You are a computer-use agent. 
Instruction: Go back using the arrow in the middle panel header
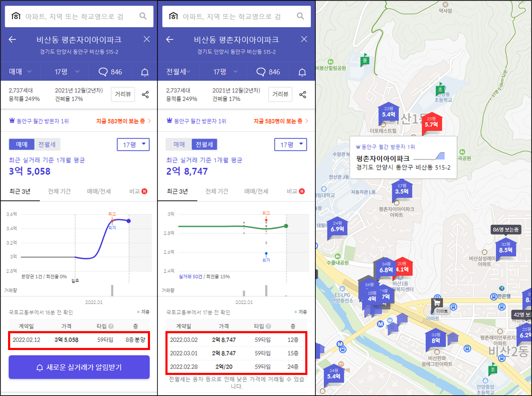click(x=170, y=39)
